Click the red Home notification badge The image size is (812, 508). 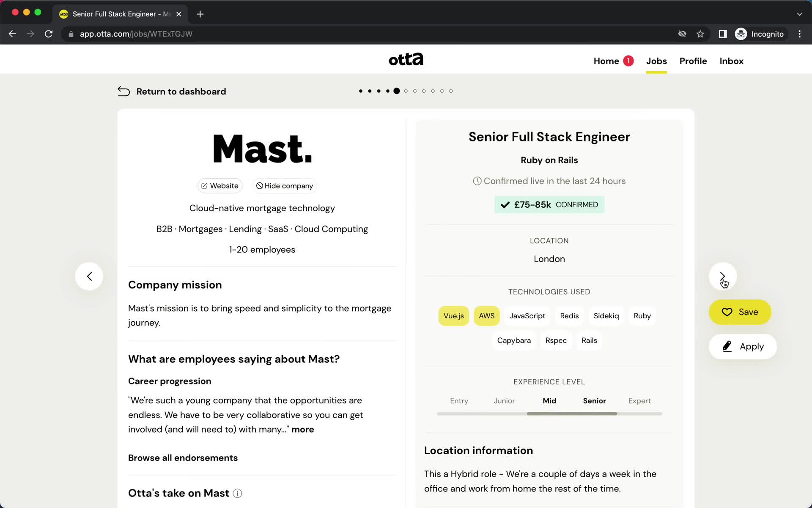click(628, 61)
